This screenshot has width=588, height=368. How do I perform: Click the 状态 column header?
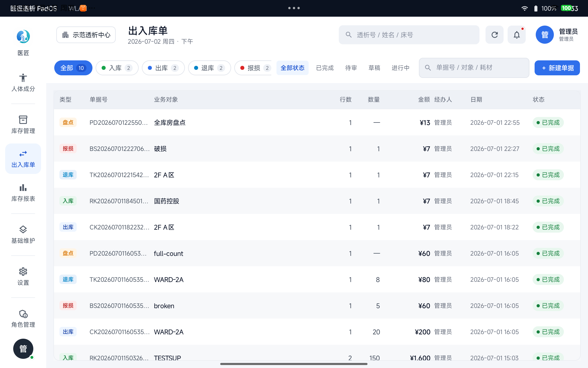[539, 99]
